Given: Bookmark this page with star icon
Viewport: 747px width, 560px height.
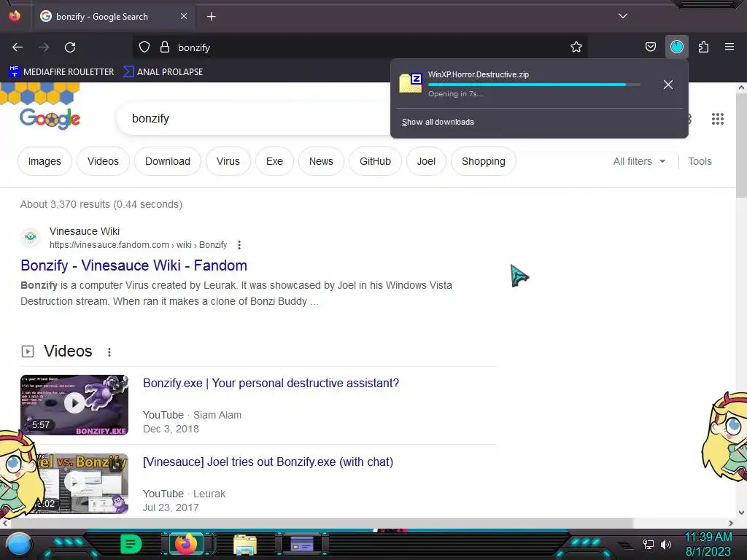Looking at the screenshot, I should pyautogui.click(x=576, y=47).
